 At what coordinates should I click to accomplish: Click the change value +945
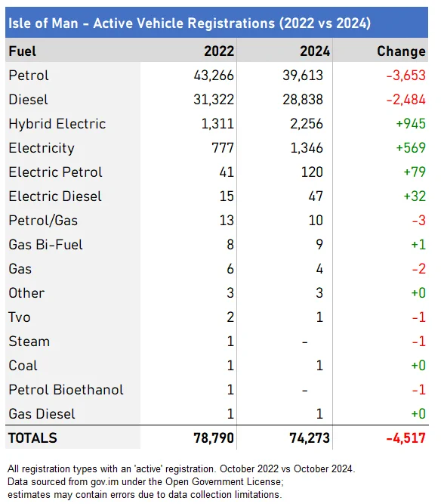click(411, 124)
